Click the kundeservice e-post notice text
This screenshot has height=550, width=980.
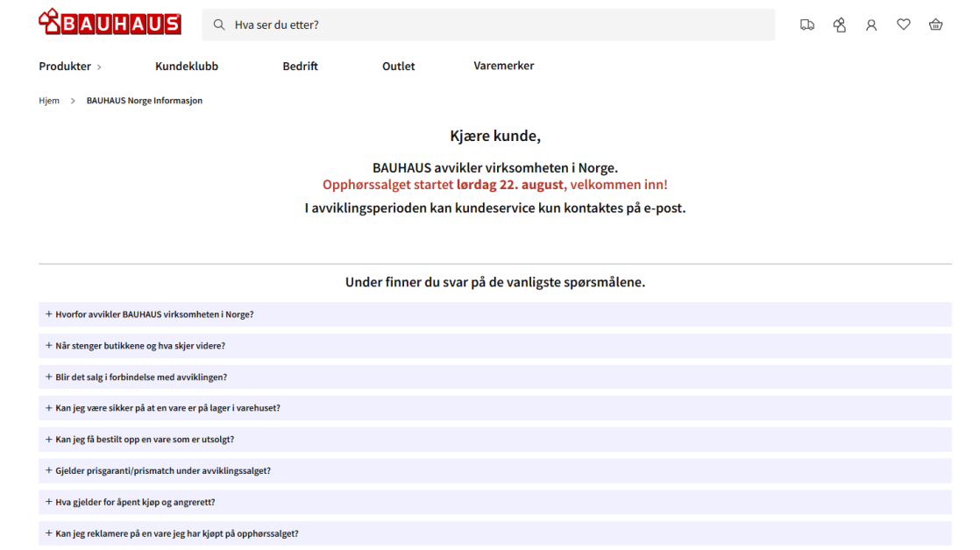point(495,208)
